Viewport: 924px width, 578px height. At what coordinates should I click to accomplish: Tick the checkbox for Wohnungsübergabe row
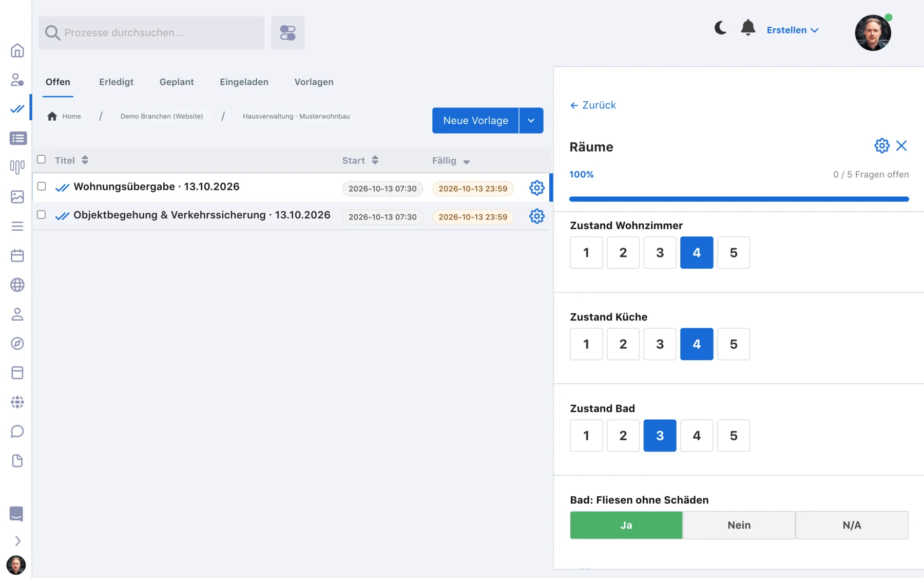tap(42, 186)
